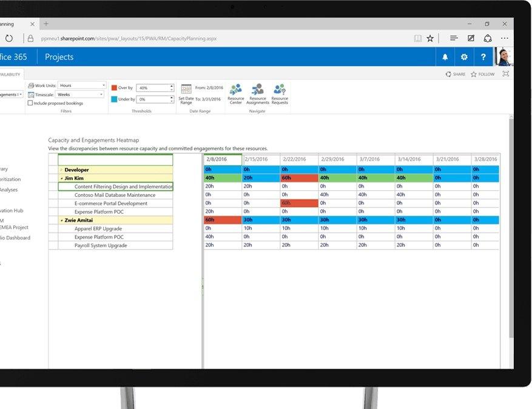Increase Over by percentage with the stepper
The height and width of the screenshot is (409, 532).
click(x=172, y=85)
